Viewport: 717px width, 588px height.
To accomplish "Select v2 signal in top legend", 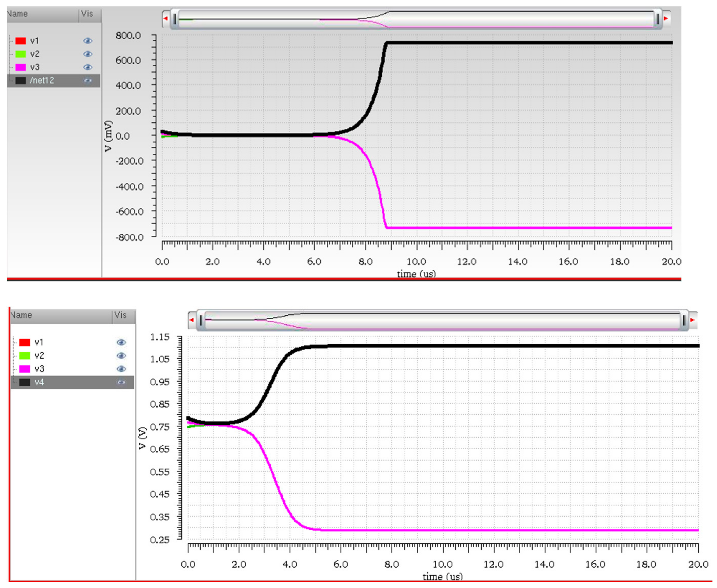I will [x=35, y=54].
